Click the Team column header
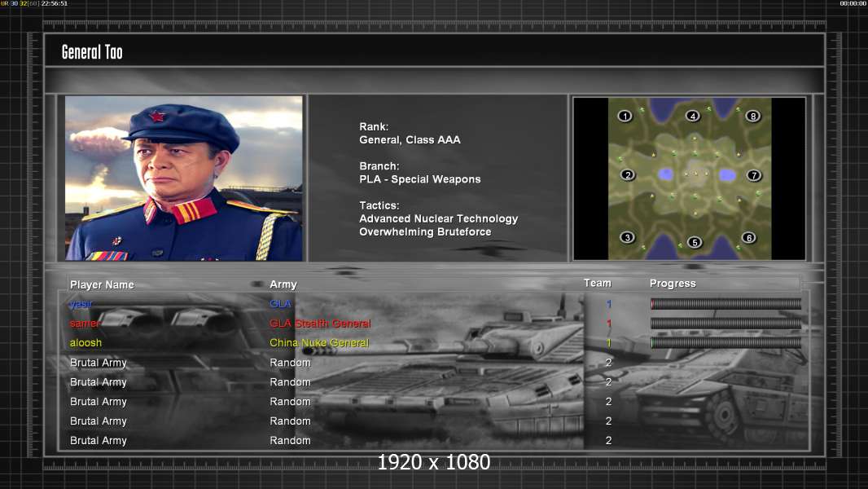This screenshot has height=489, width=868. [x=597, y=283]
